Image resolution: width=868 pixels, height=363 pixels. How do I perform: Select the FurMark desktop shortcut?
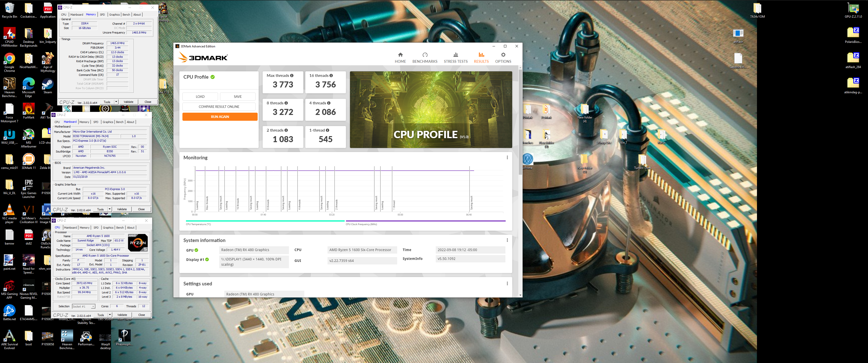(29, 111)
